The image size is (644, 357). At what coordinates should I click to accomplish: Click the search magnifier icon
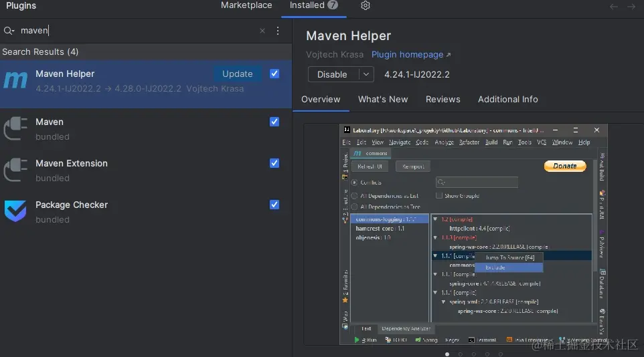click(9, 31)
